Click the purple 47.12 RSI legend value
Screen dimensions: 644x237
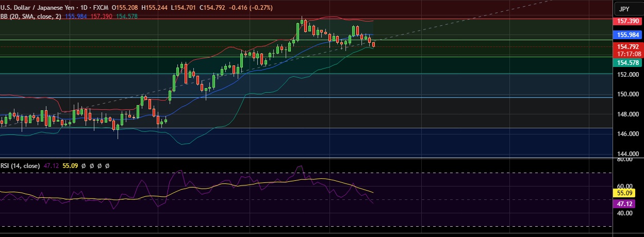(x=51, y=166)
